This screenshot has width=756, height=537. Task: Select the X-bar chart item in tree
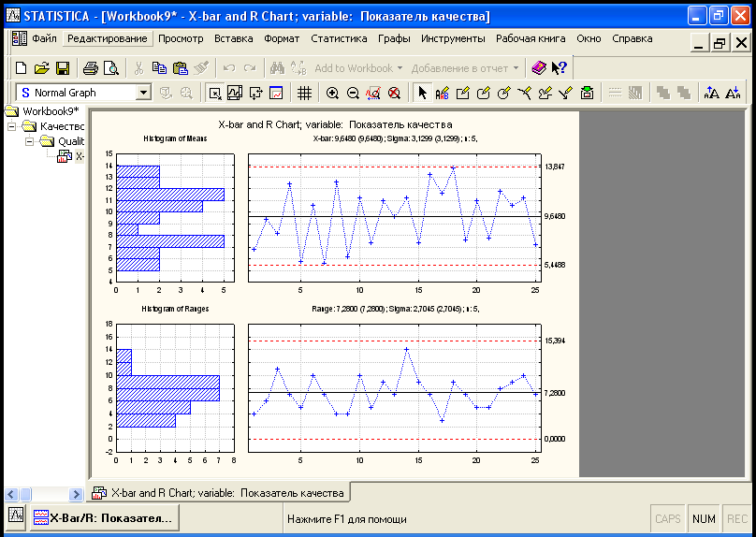coord(70,156)
